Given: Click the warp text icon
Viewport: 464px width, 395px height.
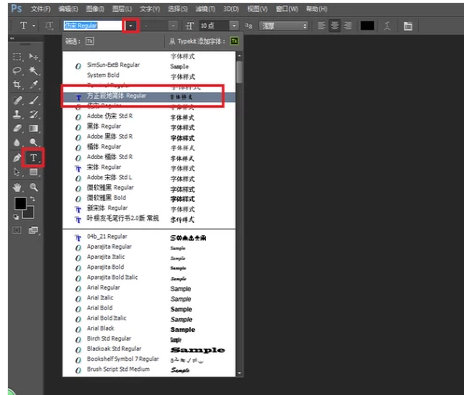Looking at the screenshot, I should point(387,26).
